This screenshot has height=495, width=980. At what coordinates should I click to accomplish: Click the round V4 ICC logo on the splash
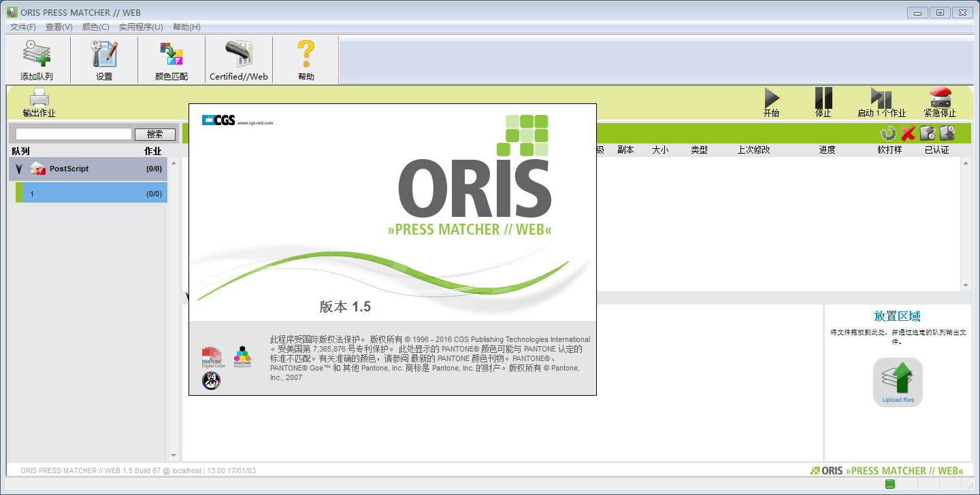click(x=211, y=381)
